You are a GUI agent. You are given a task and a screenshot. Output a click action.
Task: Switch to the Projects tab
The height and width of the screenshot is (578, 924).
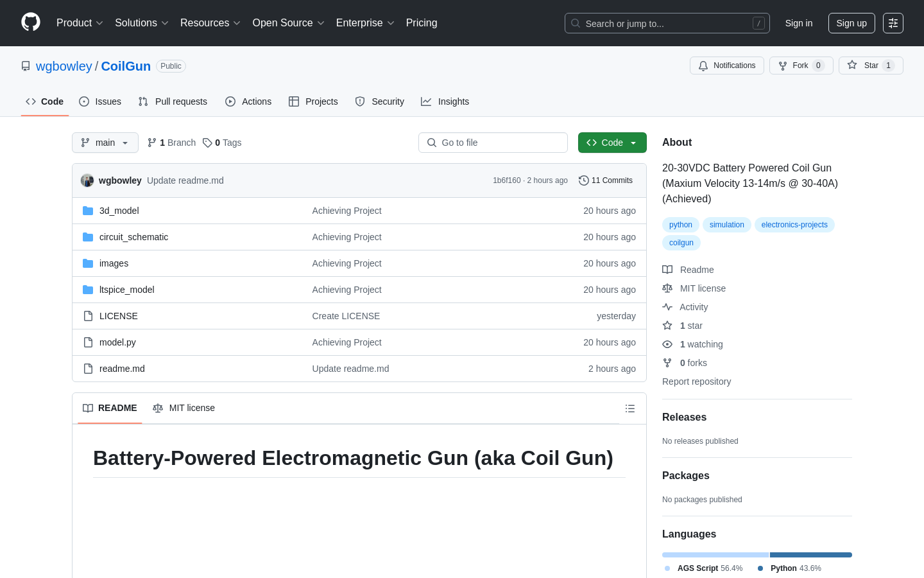click(x=313, y=101)
